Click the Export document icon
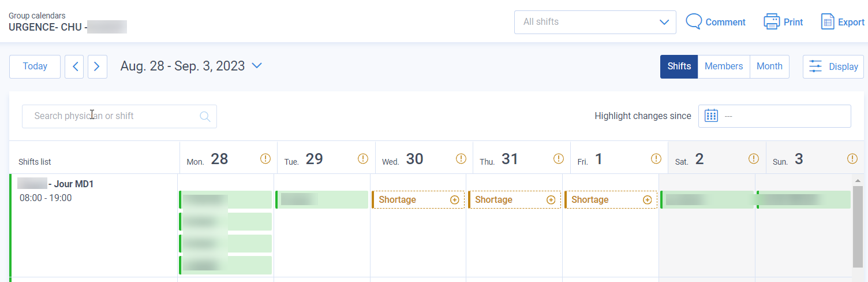This screenshot has width=868, height=282. (x=828, y=21)
